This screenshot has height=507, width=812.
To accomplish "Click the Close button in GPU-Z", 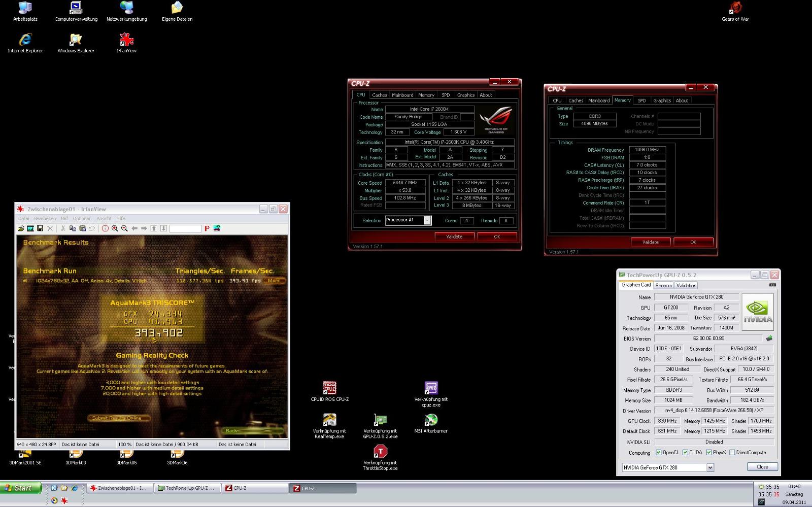I will [x=762, y=467].
